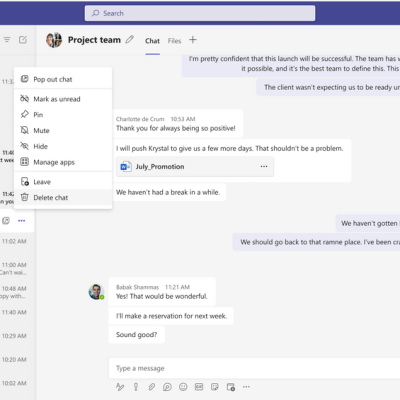Open chat list item timestamped 11:40 AM

click(14, 312)
